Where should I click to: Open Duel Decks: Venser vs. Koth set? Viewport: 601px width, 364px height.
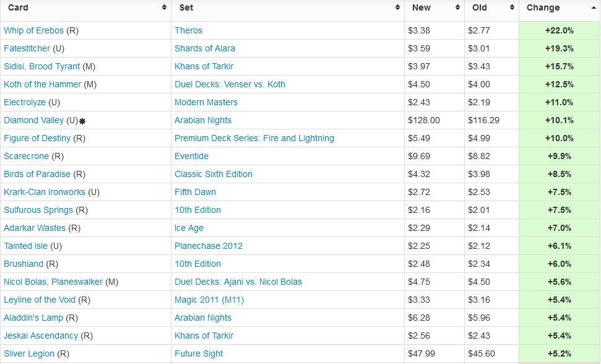[x=230, y=84]
